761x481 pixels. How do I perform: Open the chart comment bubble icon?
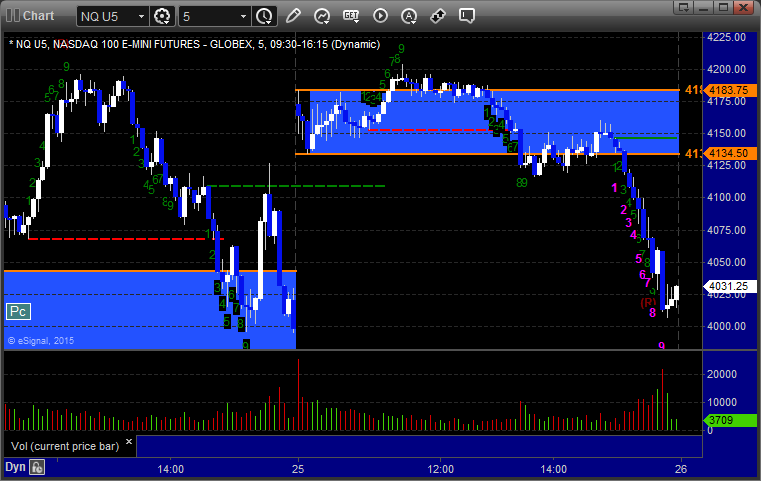pos(467,16)
